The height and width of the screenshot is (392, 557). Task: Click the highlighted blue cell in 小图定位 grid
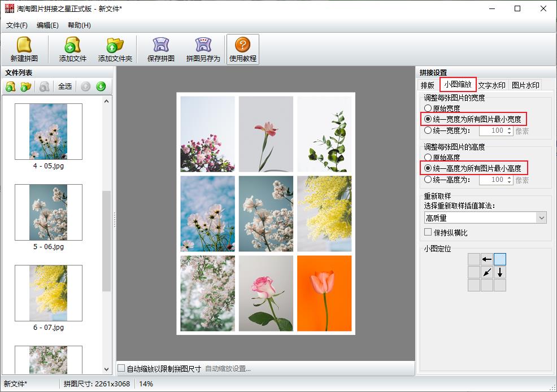pos(500,259)
